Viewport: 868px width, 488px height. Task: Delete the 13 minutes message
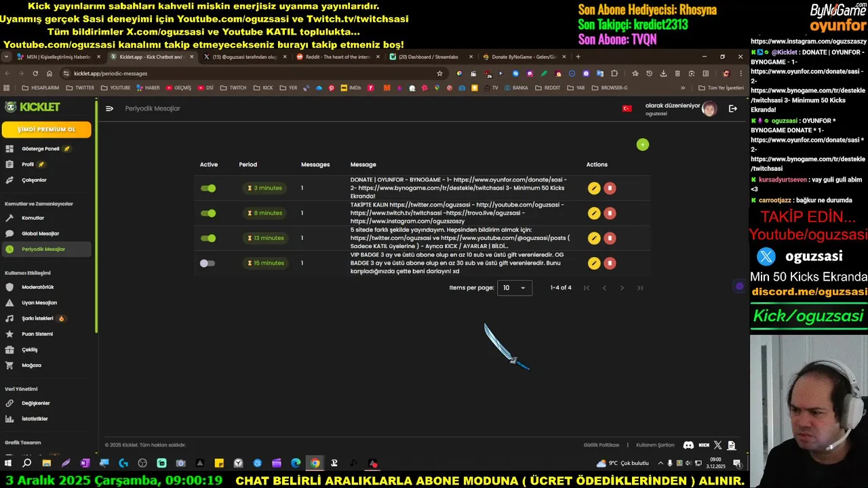(610, 238)
